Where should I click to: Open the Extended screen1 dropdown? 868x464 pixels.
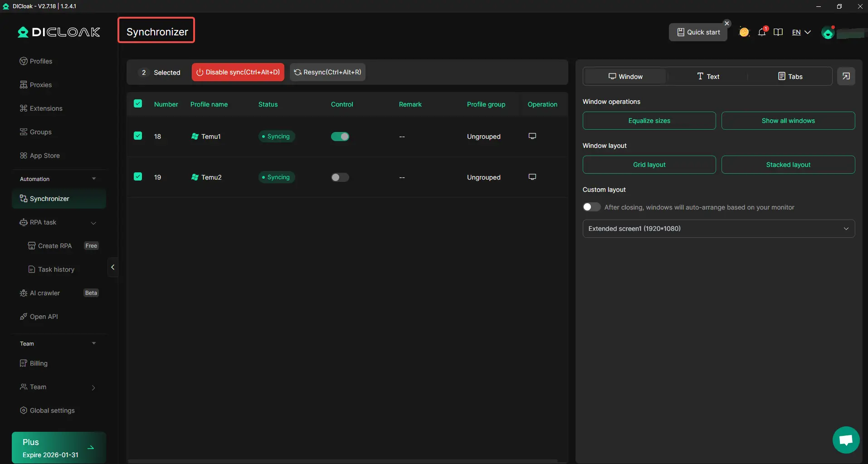coord(718,229)
